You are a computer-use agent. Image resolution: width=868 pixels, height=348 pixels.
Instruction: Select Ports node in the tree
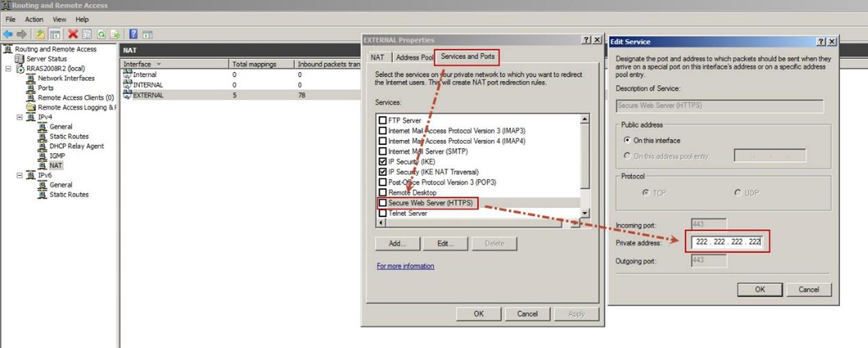[45, 88]
